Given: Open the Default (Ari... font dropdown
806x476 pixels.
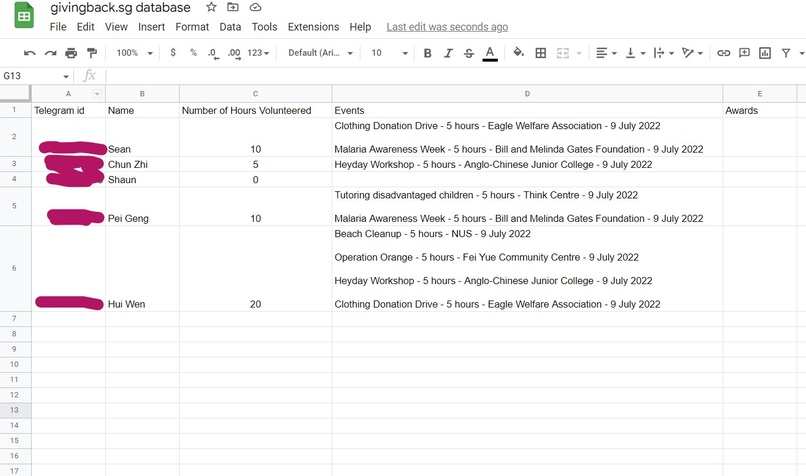Looking at the screenshot, I should click(320, 53).
